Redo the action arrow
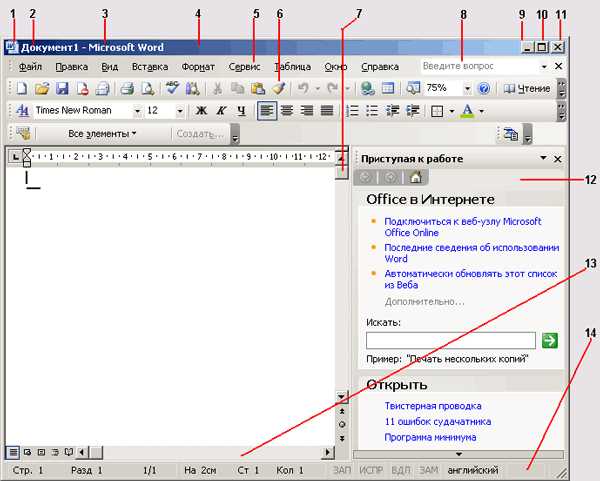The image size is (600, 481). pos(332,89)
